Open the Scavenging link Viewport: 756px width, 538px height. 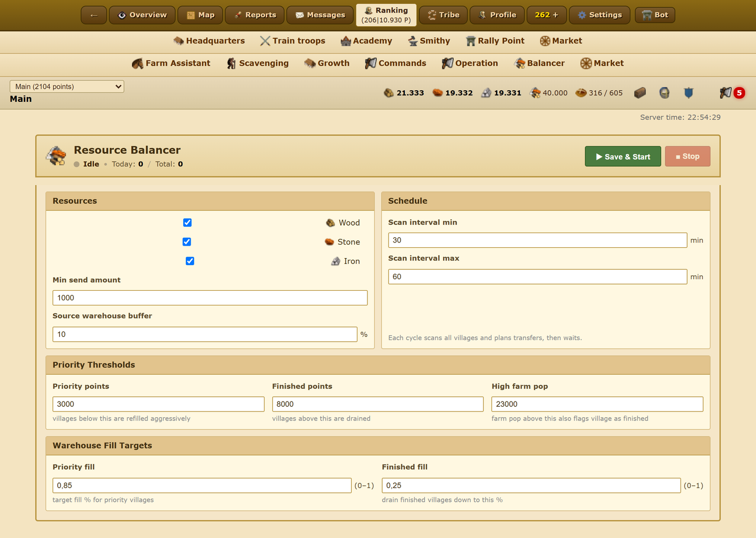258,64
